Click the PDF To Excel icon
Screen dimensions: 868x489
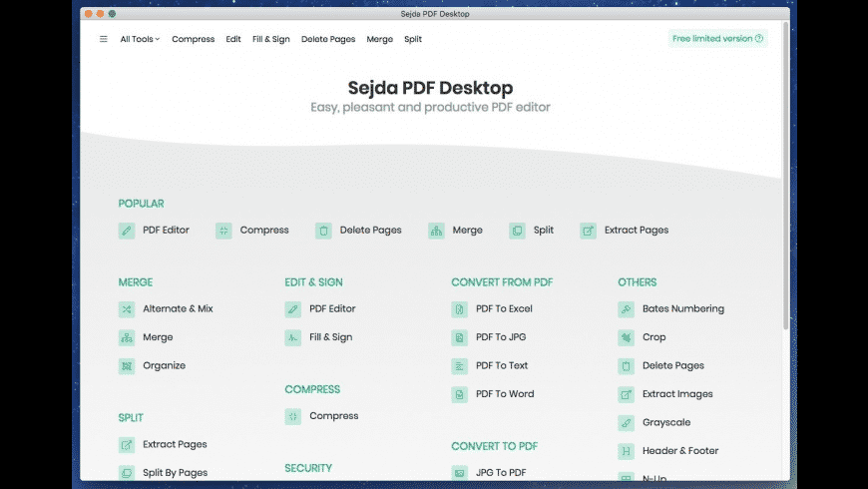[460, 309]
